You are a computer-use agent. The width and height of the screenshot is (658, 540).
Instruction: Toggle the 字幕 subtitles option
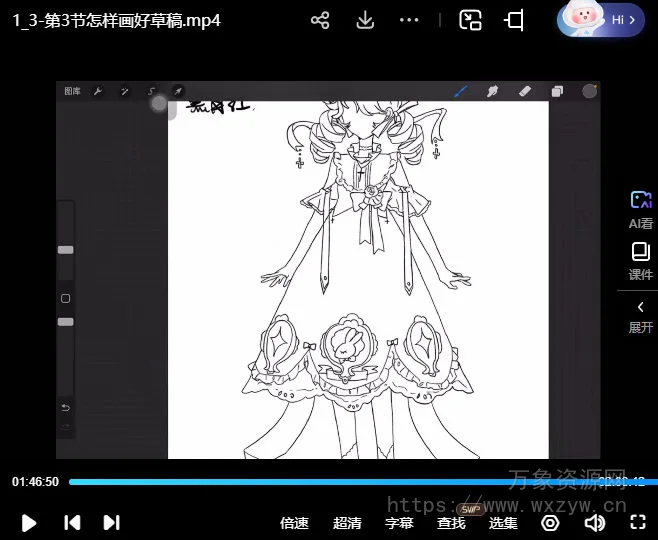399,522
